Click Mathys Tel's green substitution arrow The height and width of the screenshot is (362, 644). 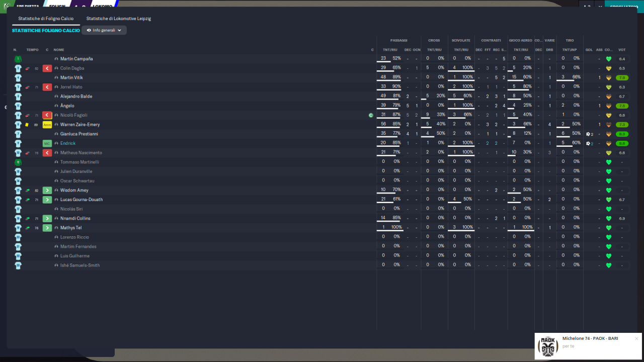[47, 228]
